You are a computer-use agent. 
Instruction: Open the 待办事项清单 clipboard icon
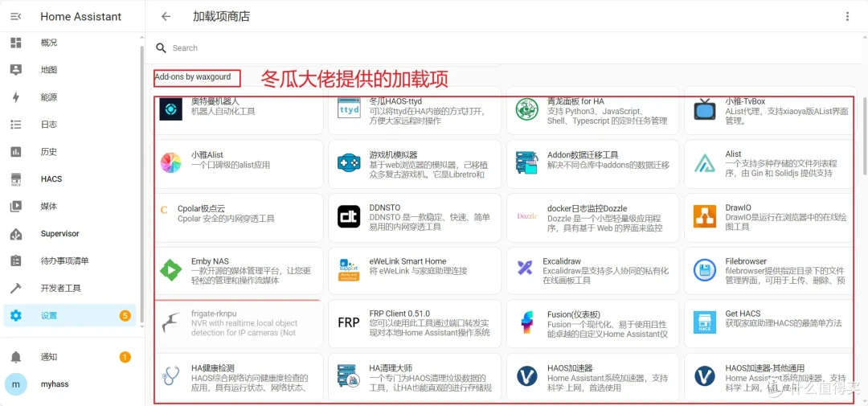(x=16, y=260)
